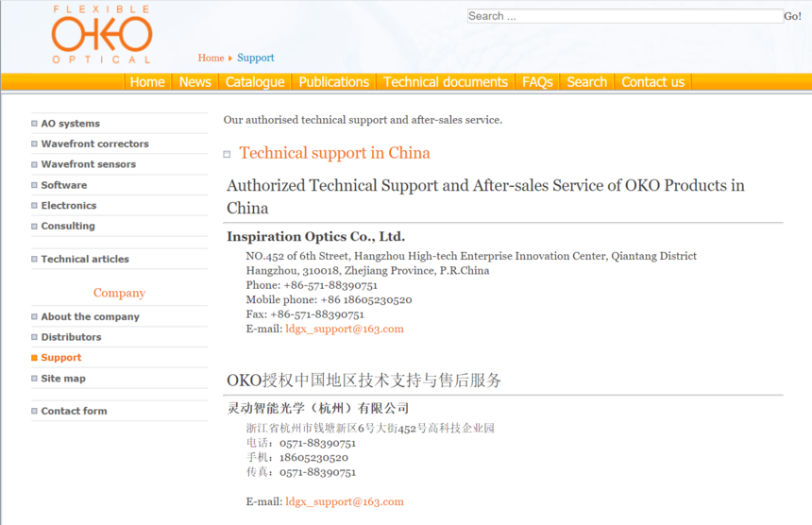Open the FAQs menu item
Screen dimensions: 812x525
click(x=537, y=82)
